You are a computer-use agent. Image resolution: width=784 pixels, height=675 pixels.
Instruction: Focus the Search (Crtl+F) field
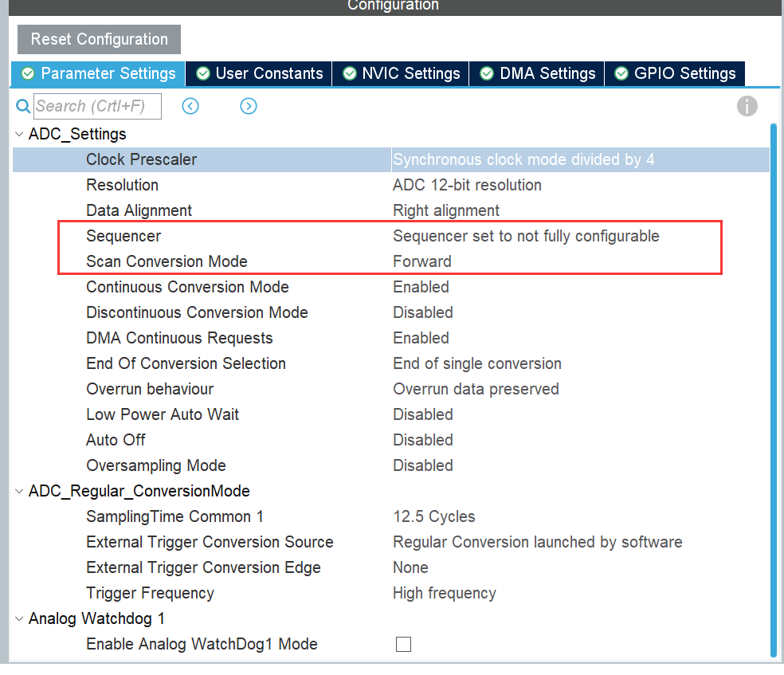point(97,106)
